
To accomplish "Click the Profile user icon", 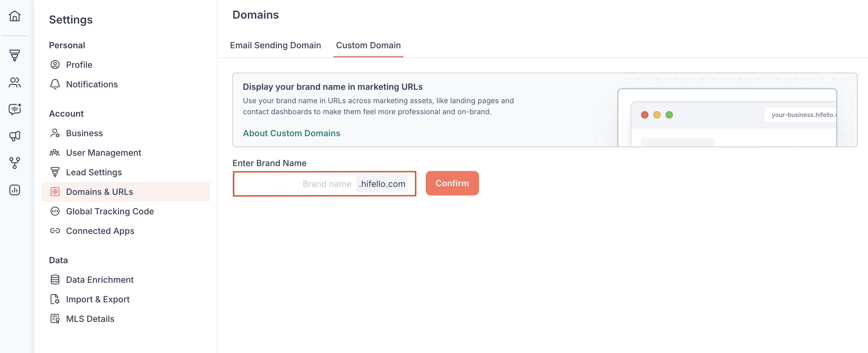I will pyautogui.click(x=55, y=65).
